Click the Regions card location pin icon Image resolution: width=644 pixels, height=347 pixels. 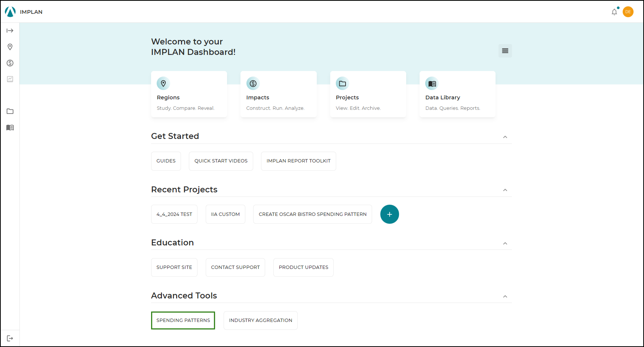pyautogui.click(x=163, y=83)
